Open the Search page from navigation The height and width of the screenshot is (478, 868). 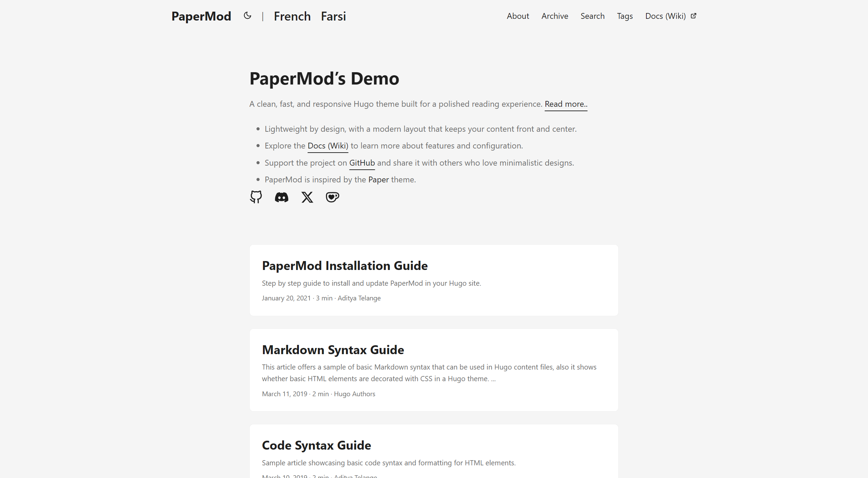[x=592, y=16]
